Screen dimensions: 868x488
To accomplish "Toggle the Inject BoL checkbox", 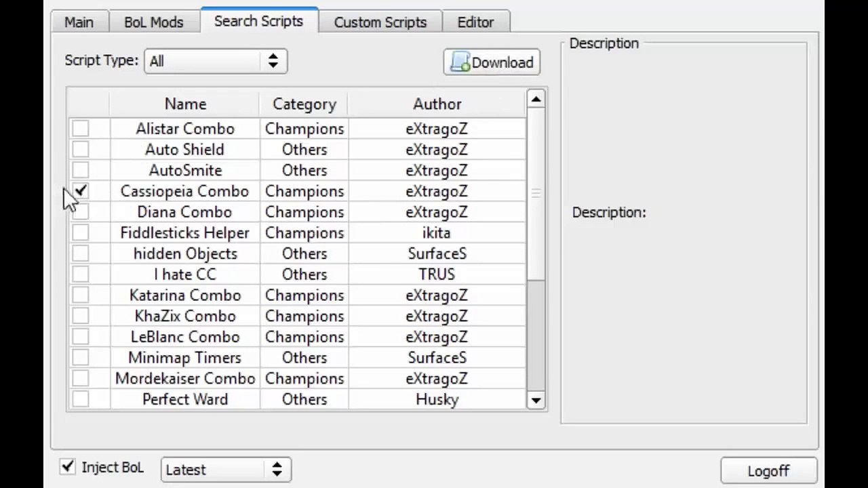I will pos(67,467).
